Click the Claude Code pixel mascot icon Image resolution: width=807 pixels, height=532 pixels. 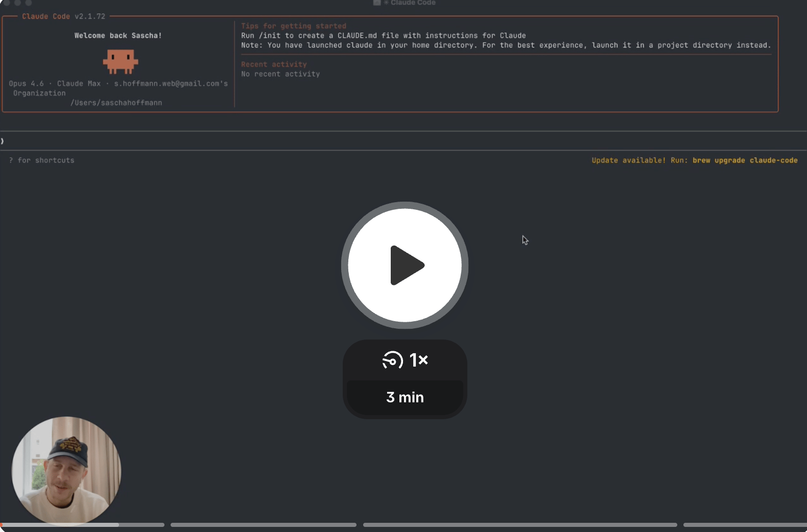tap(121, 61)
